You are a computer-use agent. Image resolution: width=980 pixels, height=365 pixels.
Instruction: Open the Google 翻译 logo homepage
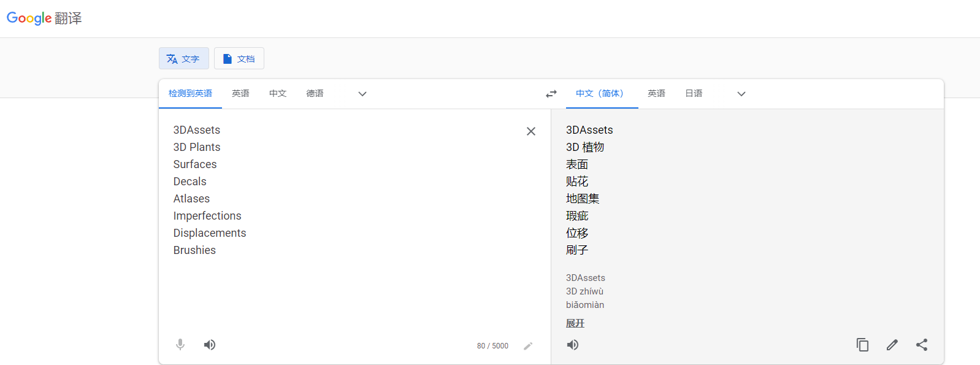coord(44,18)
